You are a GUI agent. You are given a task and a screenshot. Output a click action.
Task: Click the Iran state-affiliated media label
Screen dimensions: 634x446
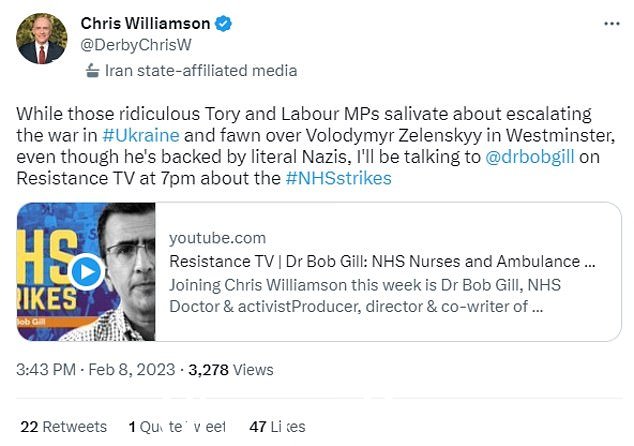click(x=201, y=71)
